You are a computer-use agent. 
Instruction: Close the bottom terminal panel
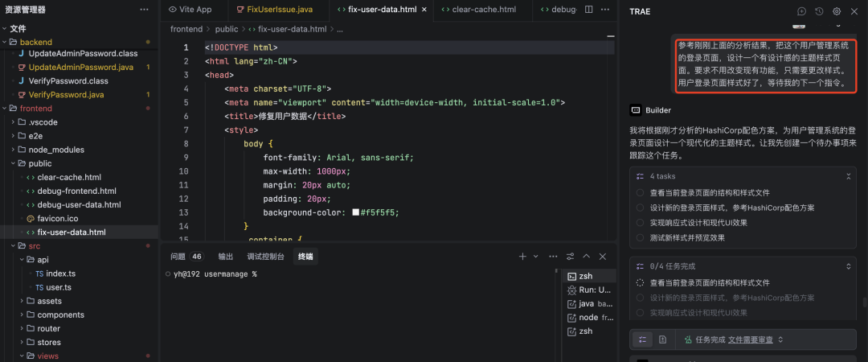tap(603, 257)
